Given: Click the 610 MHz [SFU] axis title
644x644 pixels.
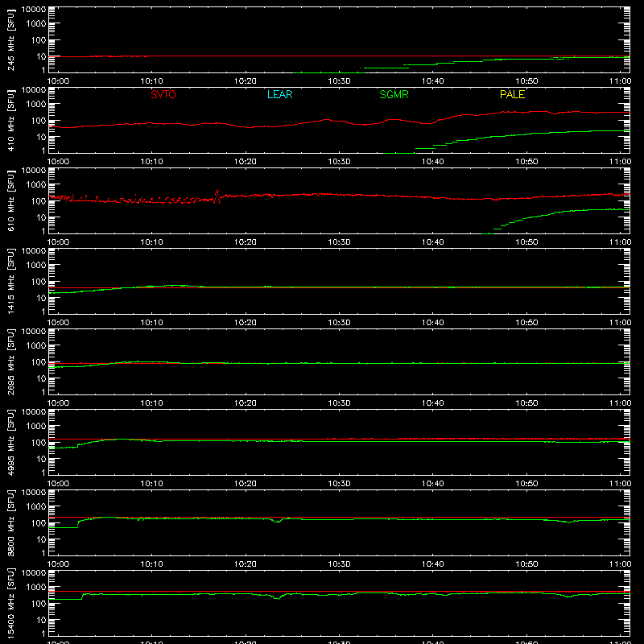Looking at the screenshot, I should click(x=11, y=200).
